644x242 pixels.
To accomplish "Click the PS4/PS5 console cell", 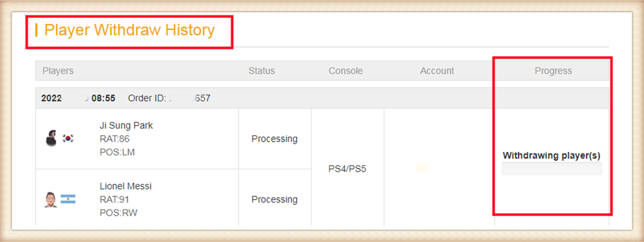I will [x=347, y=169].
